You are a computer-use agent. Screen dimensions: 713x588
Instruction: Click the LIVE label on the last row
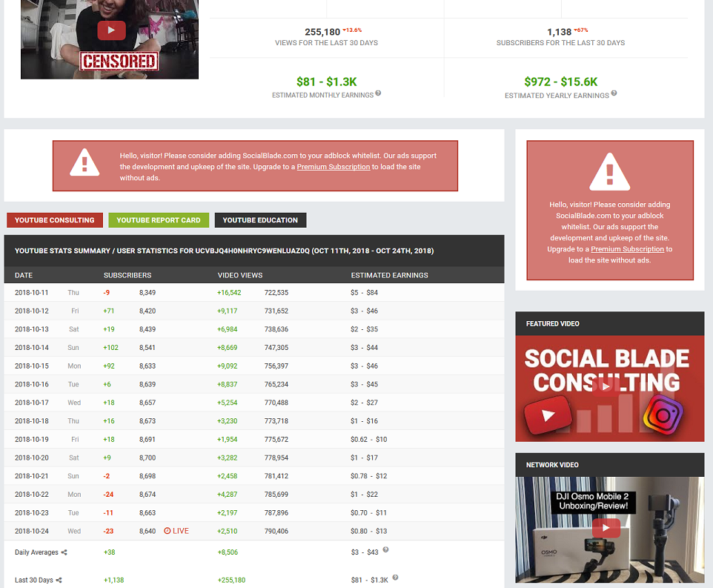pyautogui.click(x=181, y=531)
